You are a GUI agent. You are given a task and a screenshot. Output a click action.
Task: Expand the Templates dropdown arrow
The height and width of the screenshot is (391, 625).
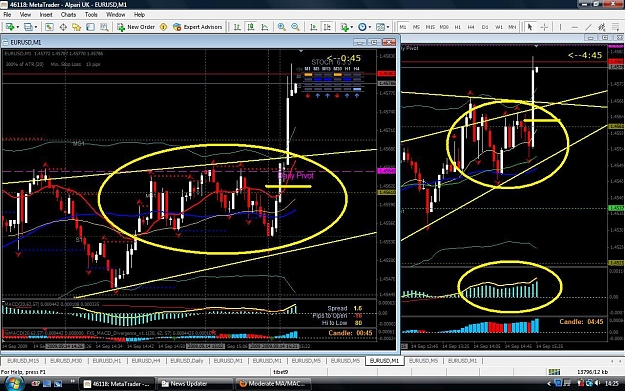tap(388, 27)
